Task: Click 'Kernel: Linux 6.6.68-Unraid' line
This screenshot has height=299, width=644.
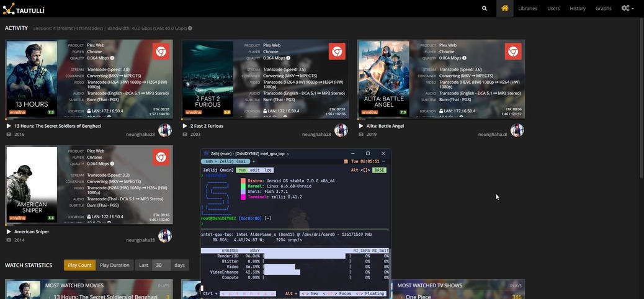Action: [x=279, y=186]
